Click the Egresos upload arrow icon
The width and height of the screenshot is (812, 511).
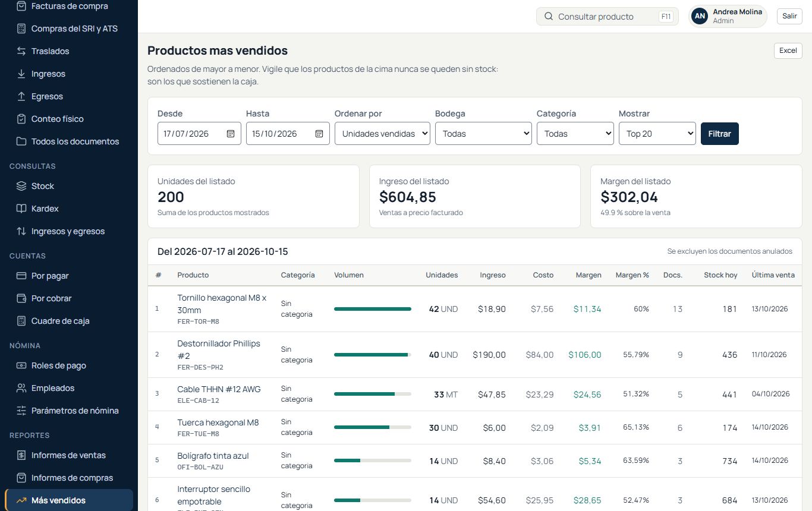(x=21, y=96)
